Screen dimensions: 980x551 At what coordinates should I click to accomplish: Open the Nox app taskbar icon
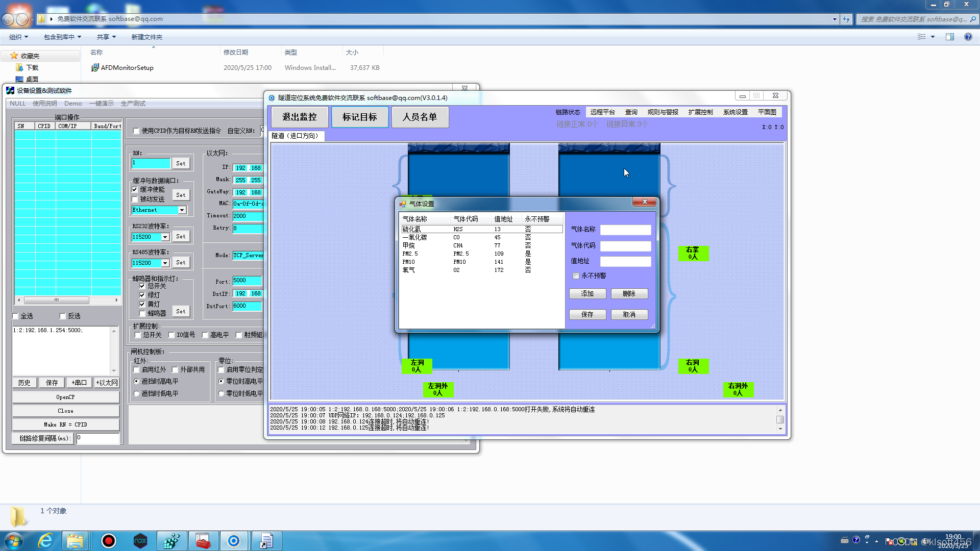(140, 541)
